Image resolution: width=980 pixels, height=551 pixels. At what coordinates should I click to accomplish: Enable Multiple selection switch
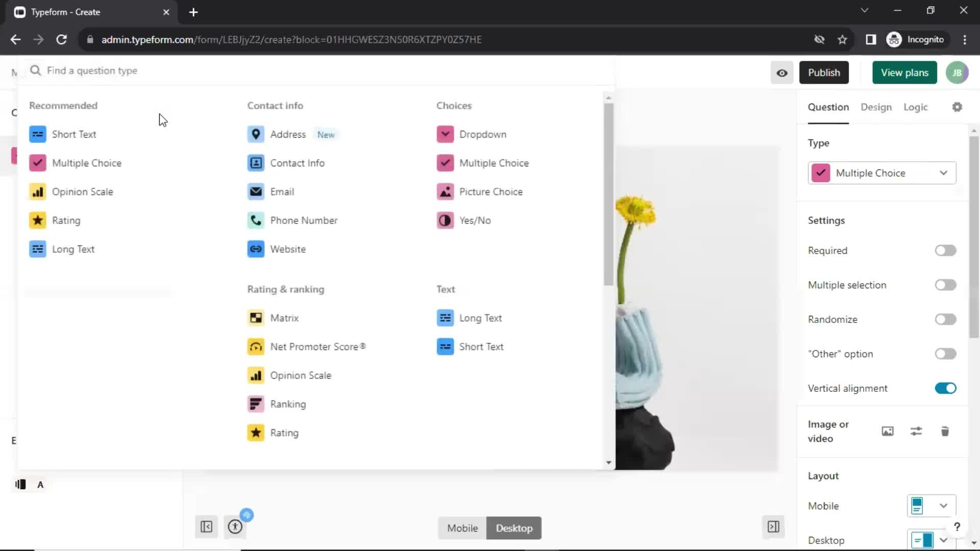pyautogui.click(x=945, y=285)
